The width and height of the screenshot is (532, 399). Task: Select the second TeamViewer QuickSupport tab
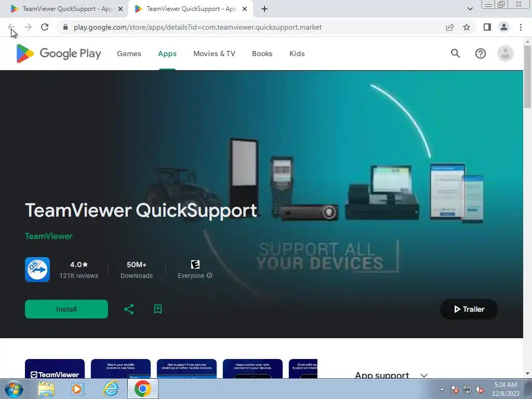[191, 9]
